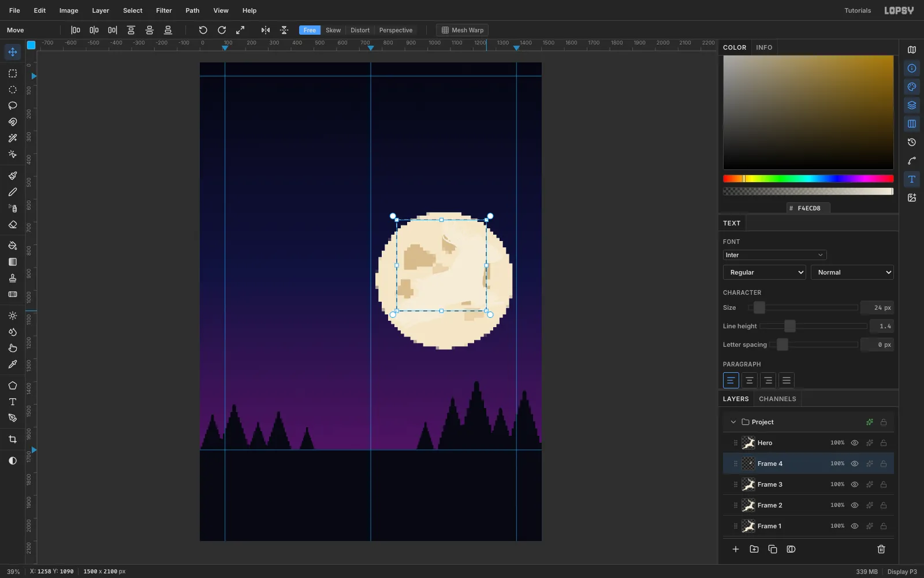Screen dimensions: 924x578
Task: Hide the Hero layer
Action: [x=855, y=443]
